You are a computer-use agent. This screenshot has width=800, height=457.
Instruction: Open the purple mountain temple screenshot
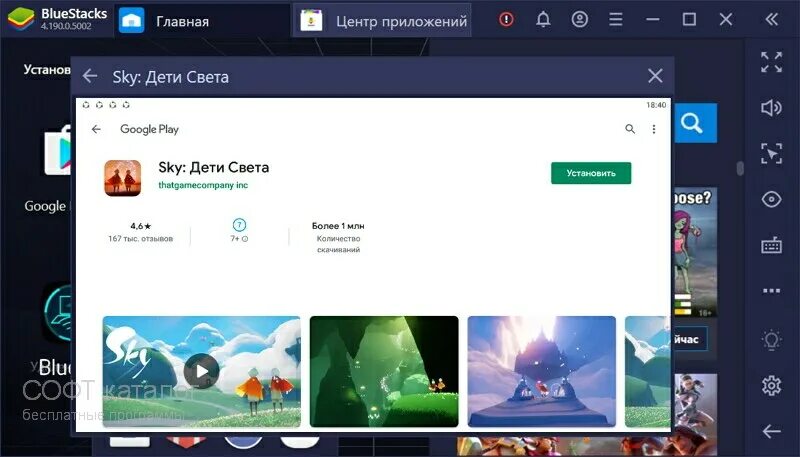click(x=542, y=371)
